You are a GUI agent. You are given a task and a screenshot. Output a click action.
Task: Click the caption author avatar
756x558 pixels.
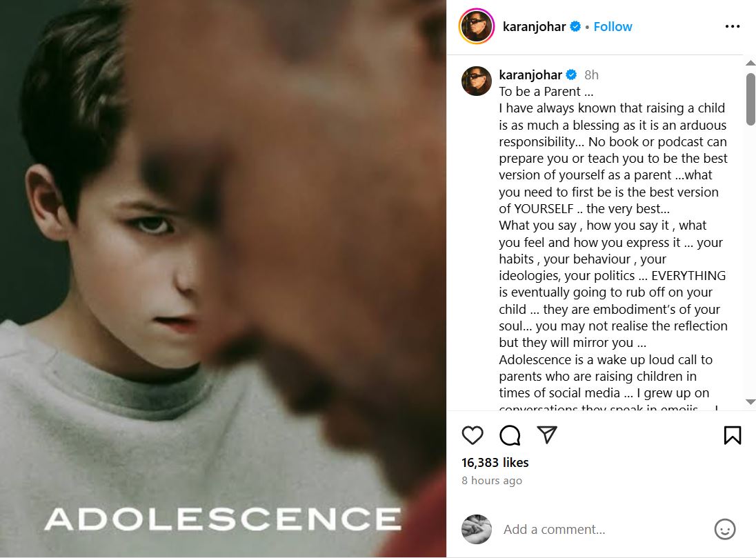[477, 81]
